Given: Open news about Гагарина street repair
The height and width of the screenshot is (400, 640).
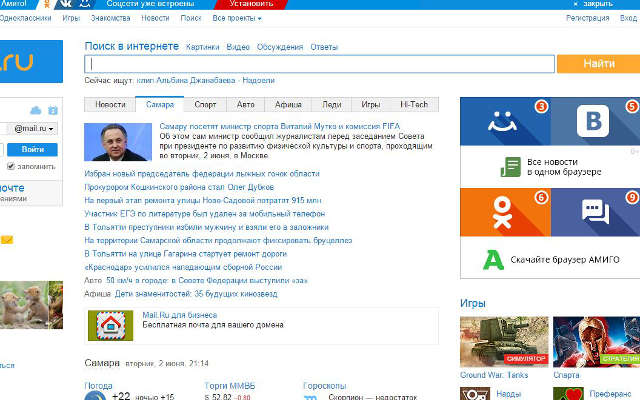Looking at the screenshot, I should click(x=186, y=253).
